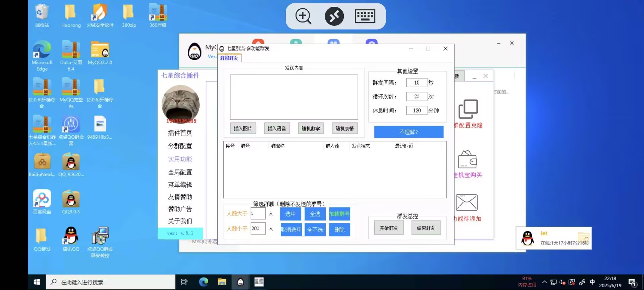Show hidden system tray icons chevron

tap(544, 282)
